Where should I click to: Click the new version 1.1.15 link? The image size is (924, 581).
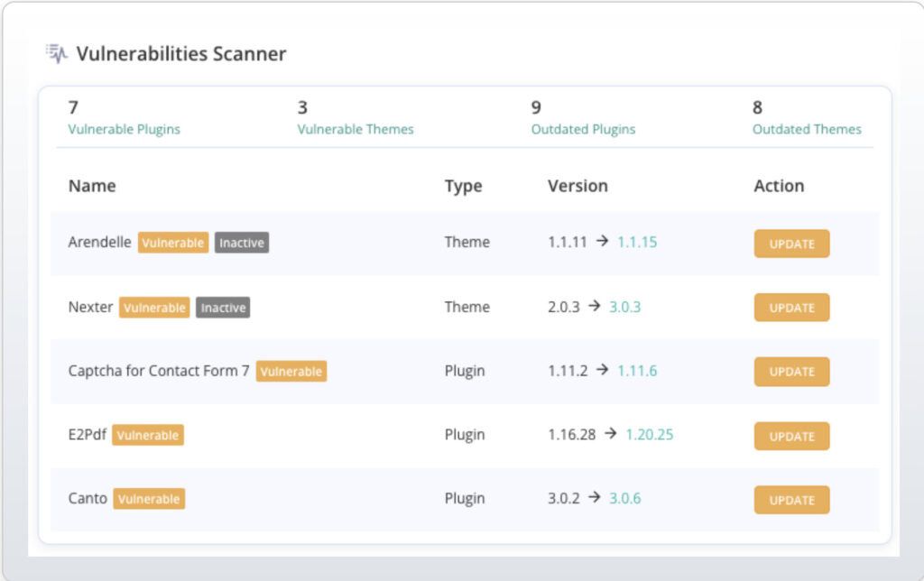click(x=637, y=242)
